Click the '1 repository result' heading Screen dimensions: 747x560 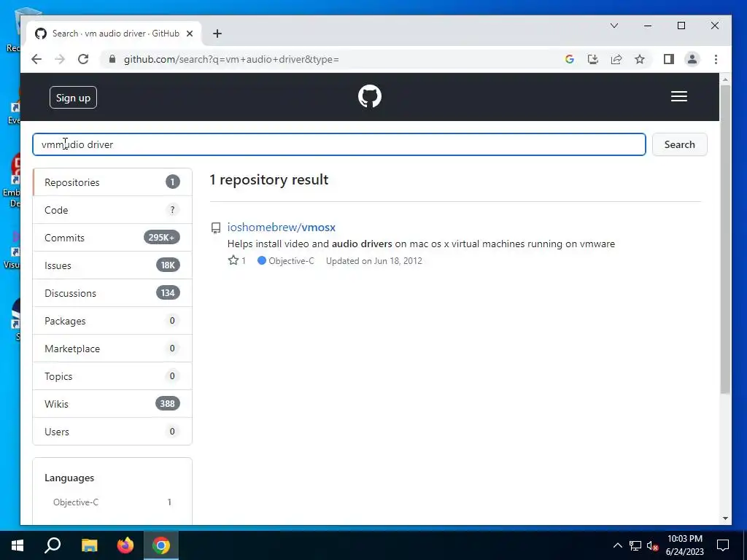268,179
